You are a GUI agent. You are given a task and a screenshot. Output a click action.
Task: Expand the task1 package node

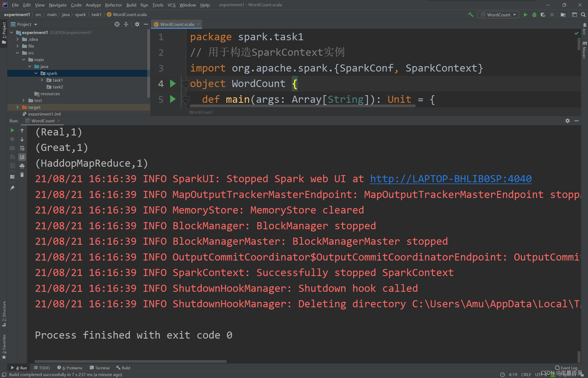click(42, 80)
